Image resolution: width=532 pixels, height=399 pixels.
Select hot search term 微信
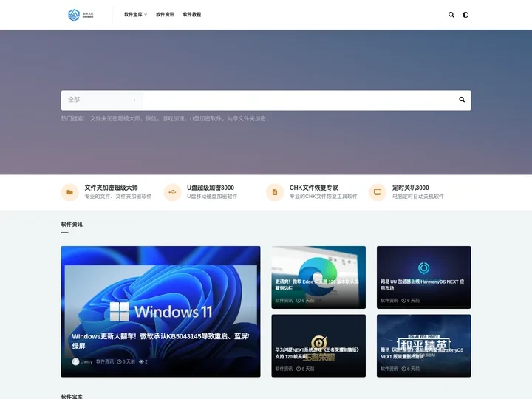tap(151, 119)
